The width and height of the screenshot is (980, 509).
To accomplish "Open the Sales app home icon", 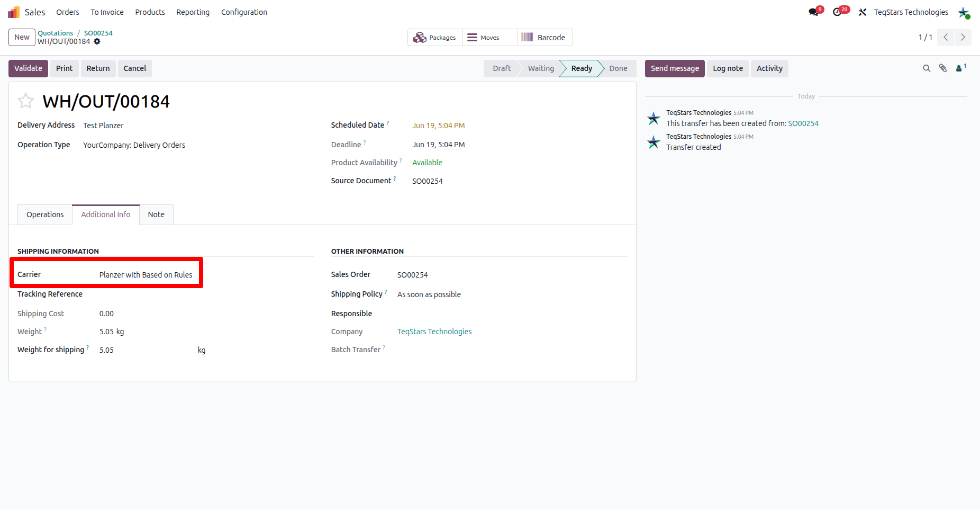I will pos(14,12).
